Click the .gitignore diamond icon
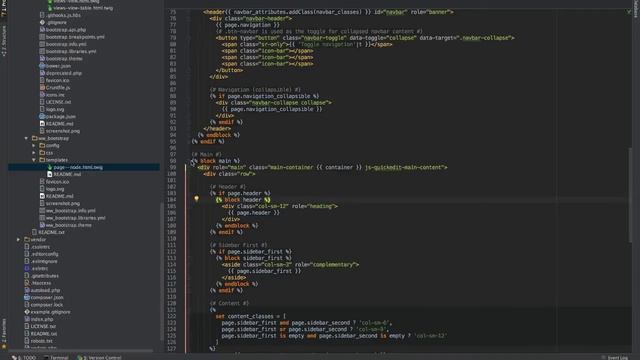Viewport: 640px width, 360px height. coord(42,22)
